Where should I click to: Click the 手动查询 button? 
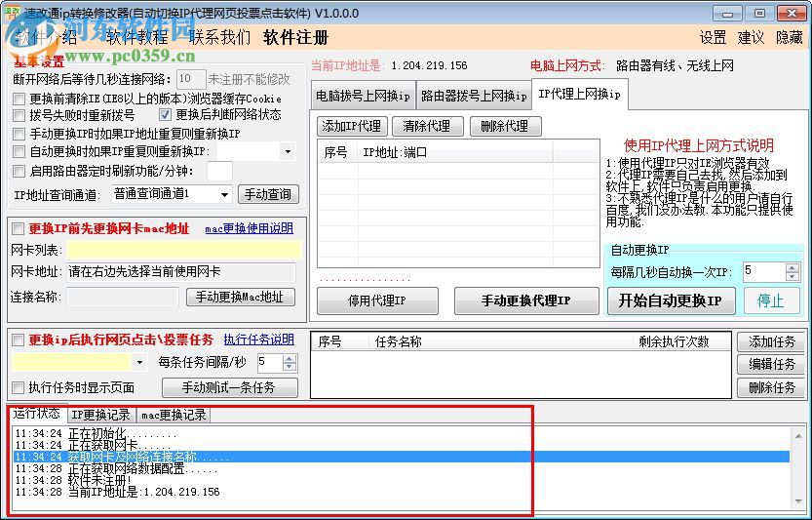(268, 194)
